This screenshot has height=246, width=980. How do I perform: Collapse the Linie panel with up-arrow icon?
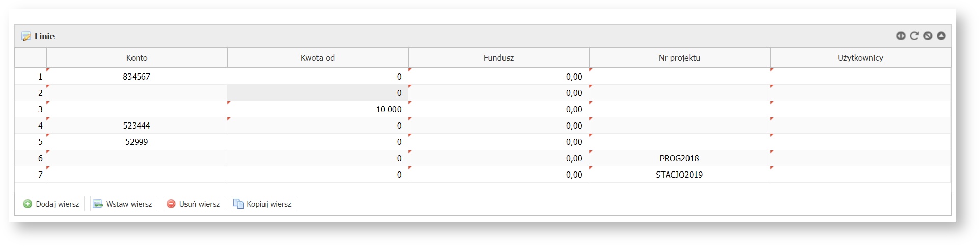941,36
